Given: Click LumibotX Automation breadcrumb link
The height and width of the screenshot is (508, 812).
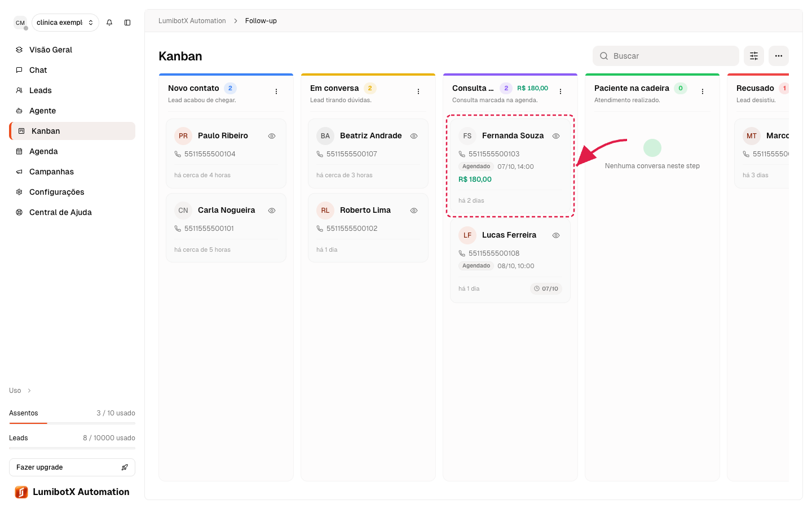Looking at the screenshot, I should (192, 21).
